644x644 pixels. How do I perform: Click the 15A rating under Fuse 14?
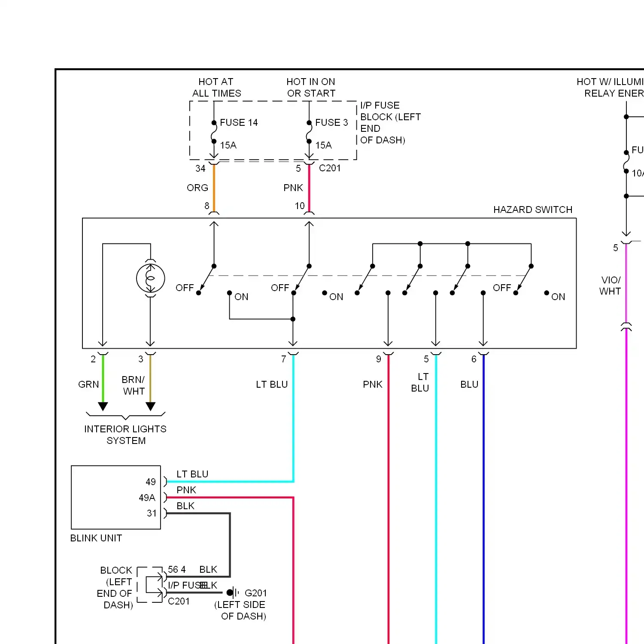pos(228,145)
